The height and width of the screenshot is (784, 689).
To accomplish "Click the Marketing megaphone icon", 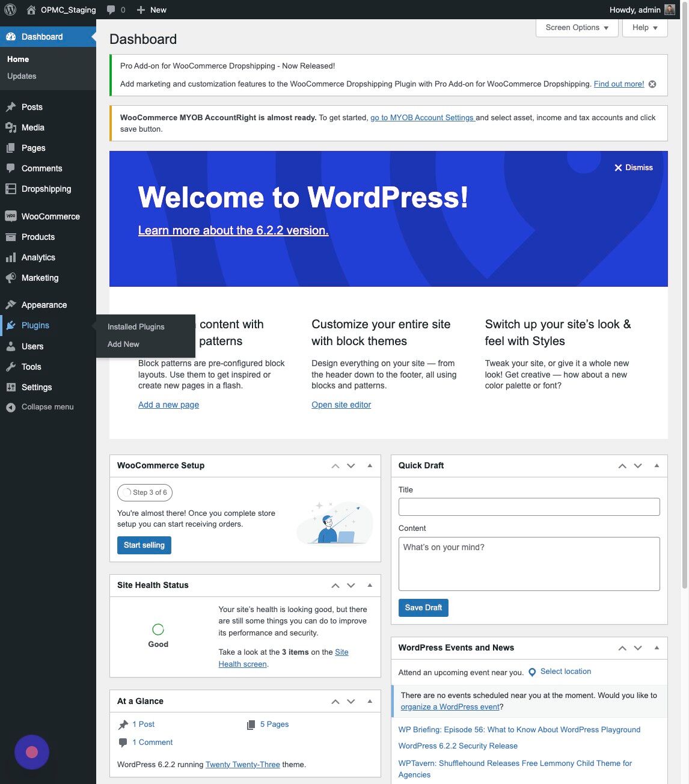I will pos(11,278).
